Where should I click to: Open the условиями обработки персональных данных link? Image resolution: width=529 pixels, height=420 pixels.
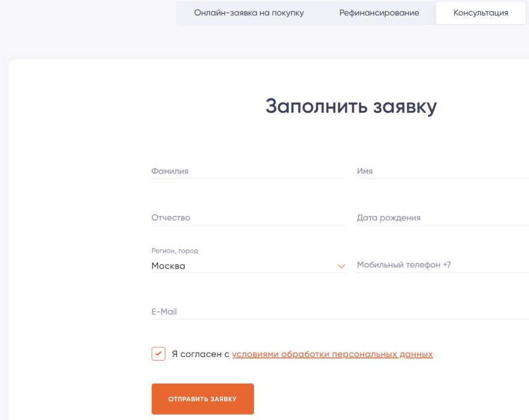332,354
